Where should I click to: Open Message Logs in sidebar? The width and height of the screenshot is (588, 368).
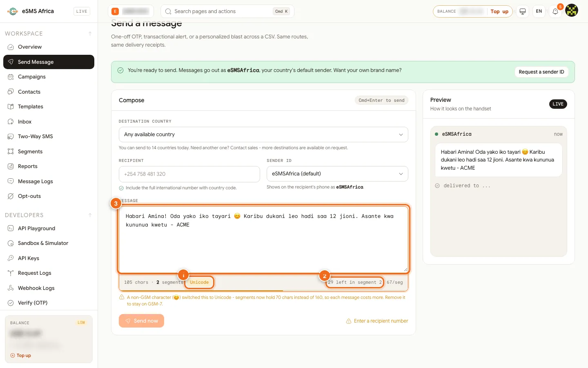click(x=49, y=182)
